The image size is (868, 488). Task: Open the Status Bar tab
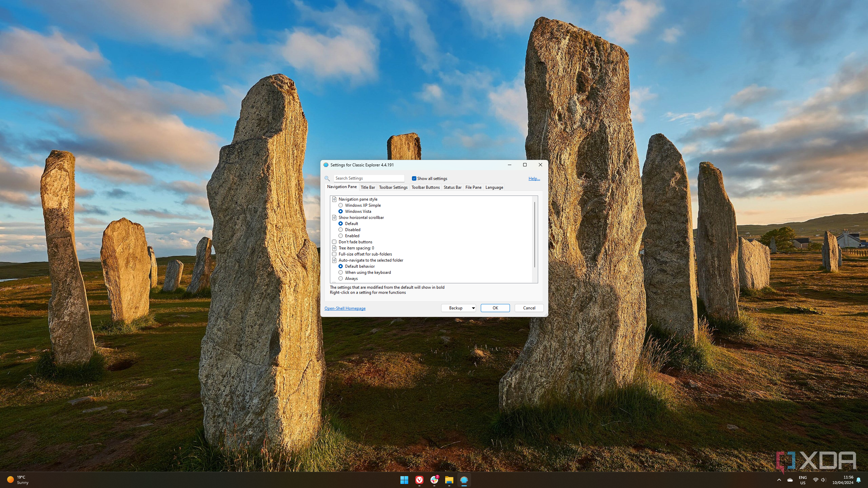coord(452,187)
